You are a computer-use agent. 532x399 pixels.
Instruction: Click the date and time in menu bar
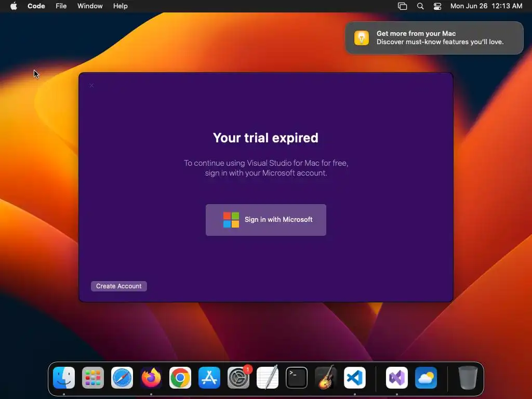tap(486, 6)
